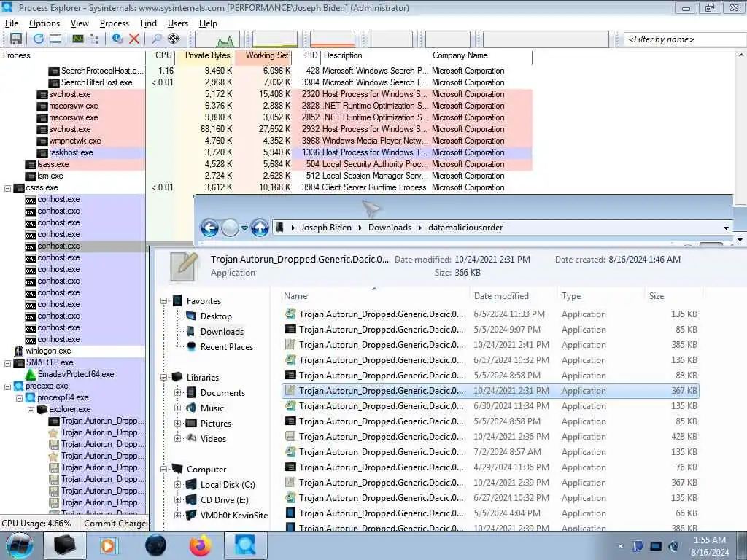The width and height of the screenshot is (747, 560).
Task: Open the Users menu
Action: [178, 23]
